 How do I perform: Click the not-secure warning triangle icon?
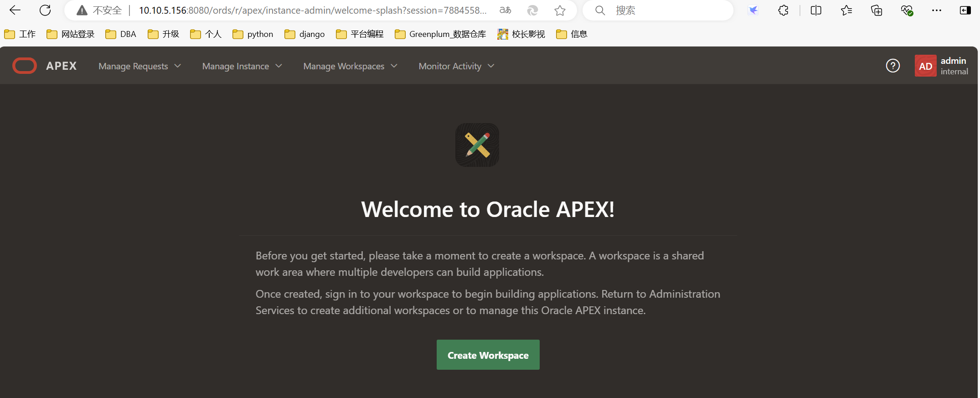(x=82, y=10)
